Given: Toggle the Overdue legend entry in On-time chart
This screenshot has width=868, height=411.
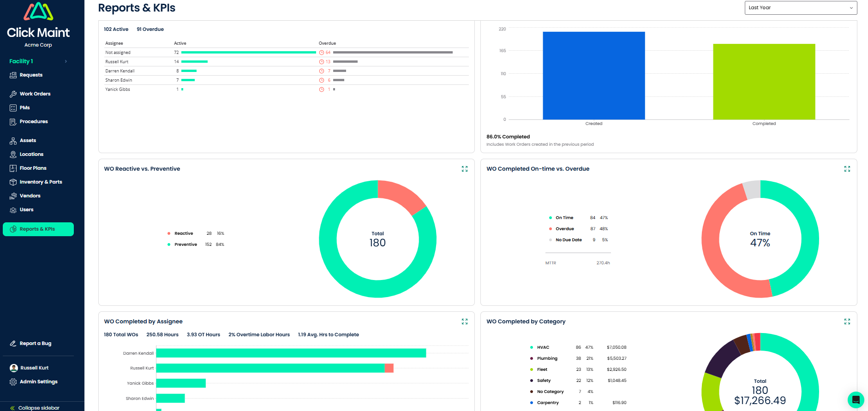Looking at the screenshot, I should (564, 229).
